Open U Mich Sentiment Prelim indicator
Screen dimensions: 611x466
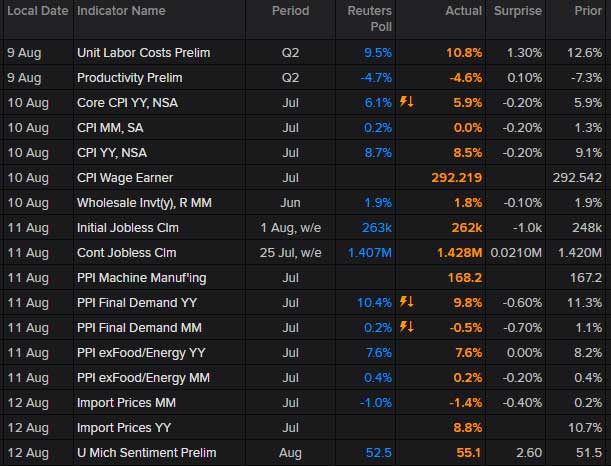[x=147, y=452]
